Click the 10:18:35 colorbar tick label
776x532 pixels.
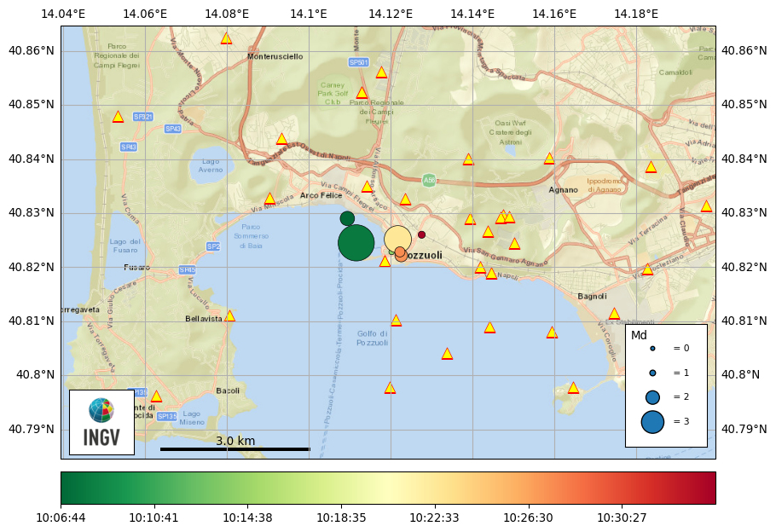(x=341, y=518)
